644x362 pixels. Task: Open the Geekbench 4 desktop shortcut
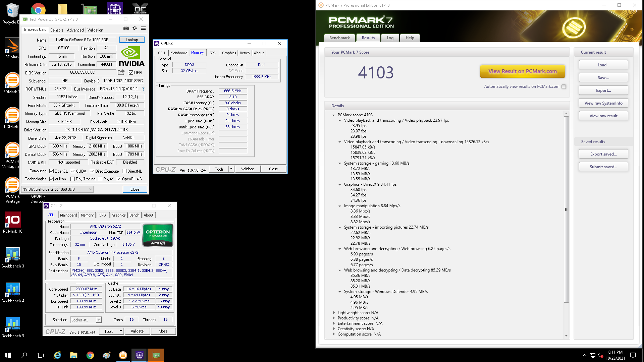click(x=12, y=292)
